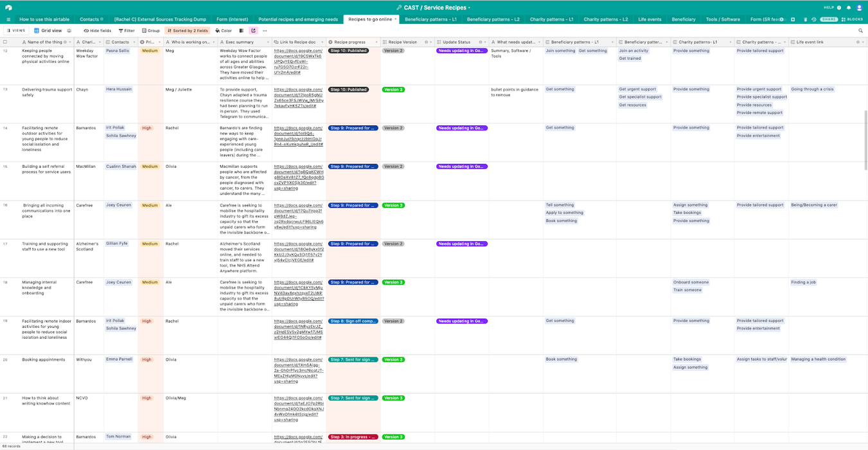Screen dimensions: 868x450
Task: Open recipe doc link in Withyou row
Action: (299, 369)
